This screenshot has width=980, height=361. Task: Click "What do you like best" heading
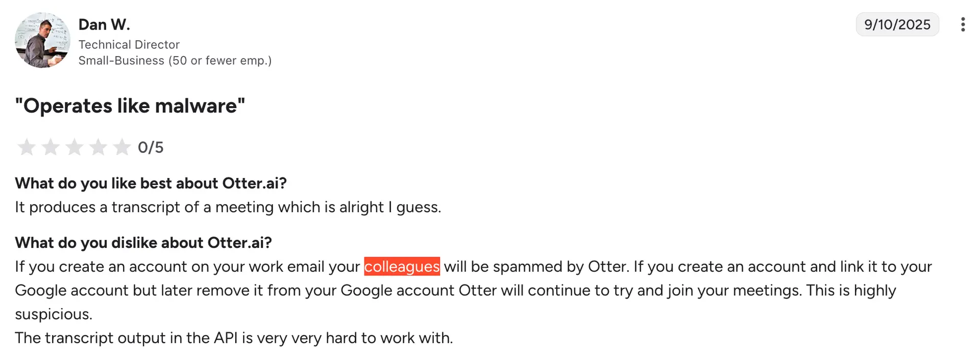tap(151, 183)
